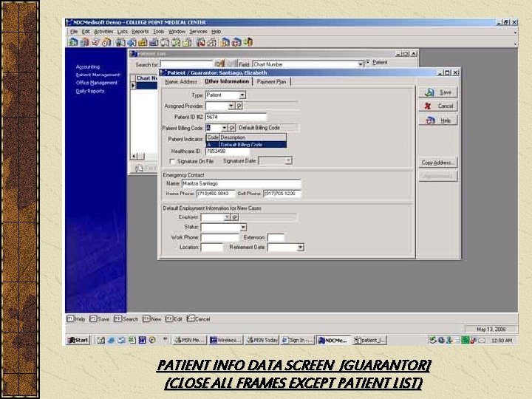Open Patient Management sidebar link
This screenshot has height=399, width=532.
click(x=98, y=75)
